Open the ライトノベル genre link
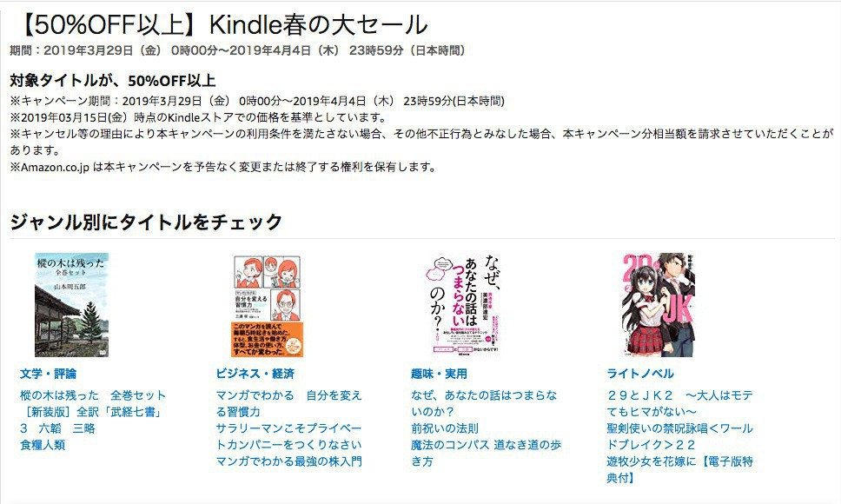This screenshot has height=504, width=841. [639, 374]
